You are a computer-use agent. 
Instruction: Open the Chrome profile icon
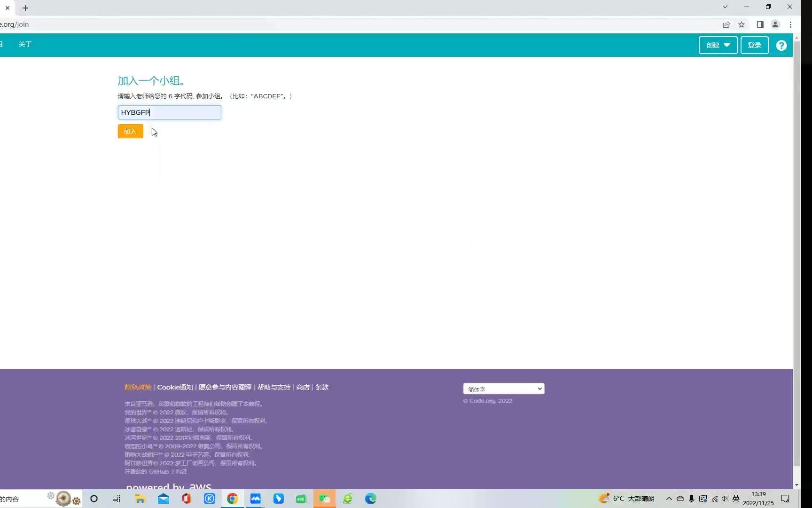point(775,24)
